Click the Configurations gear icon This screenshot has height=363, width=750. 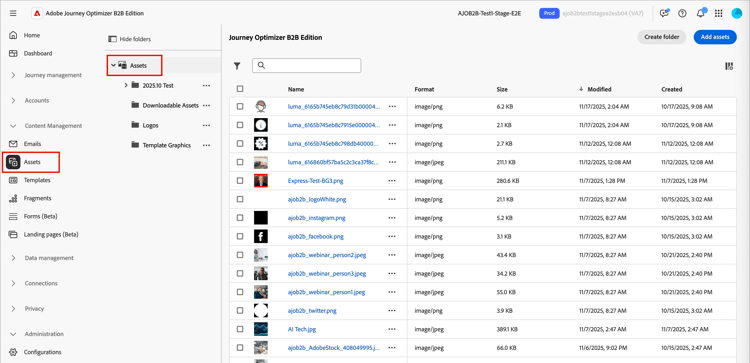(13, 352)
